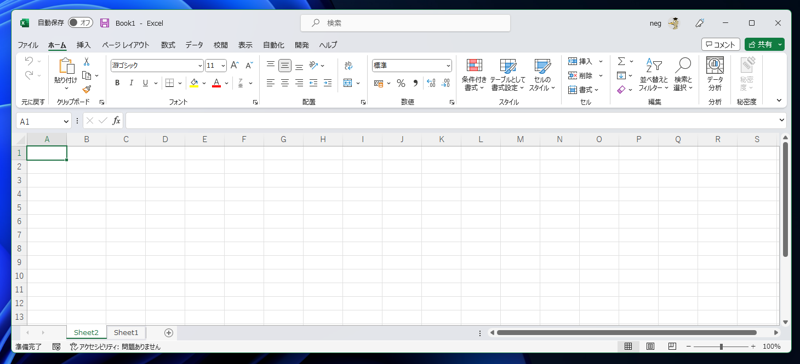Toggle Italic formatting button

click(x=131, y=83)
